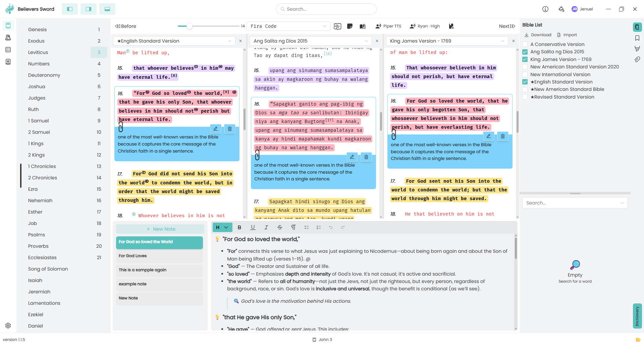Open the 'For God Loves' note
Image resolution: width=644 pixels, height=346 pixels.
pyautogui.click(x=159, y=256)
